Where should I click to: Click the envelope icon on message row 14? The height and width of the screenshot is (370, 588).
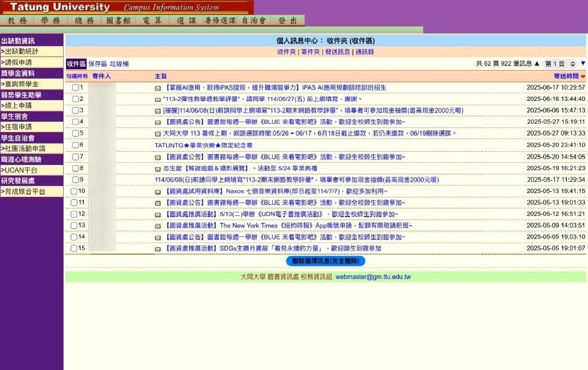158,237
